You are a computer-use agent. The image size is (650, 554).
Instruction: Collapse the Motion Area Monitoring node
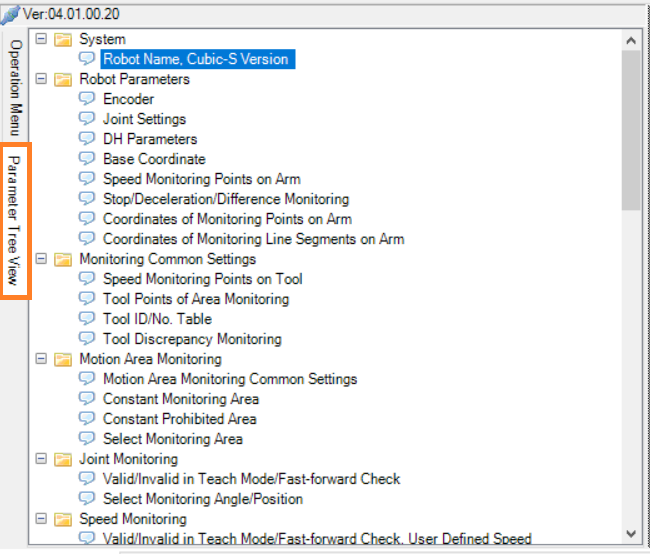coord(41,359)
